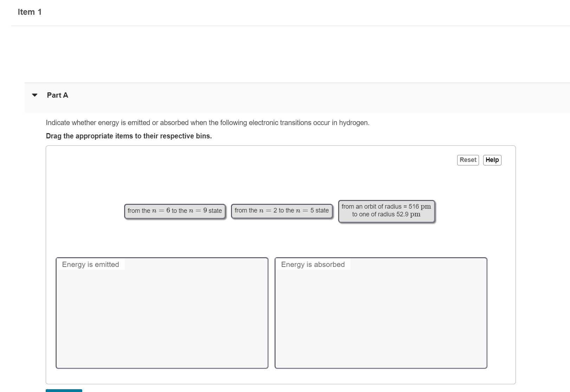Open the Help button
This screenshot has height=392, width=570.
coord(492,160)
